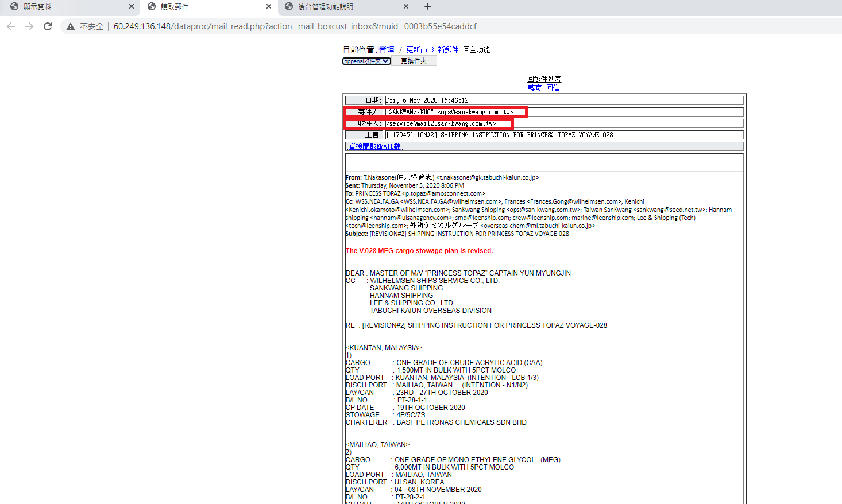Click 04 - 08TH NOVEMBER 2020 laycan value
Image resolution: width=842 pixels, height=504 pixels.
[x=438, y=490]
